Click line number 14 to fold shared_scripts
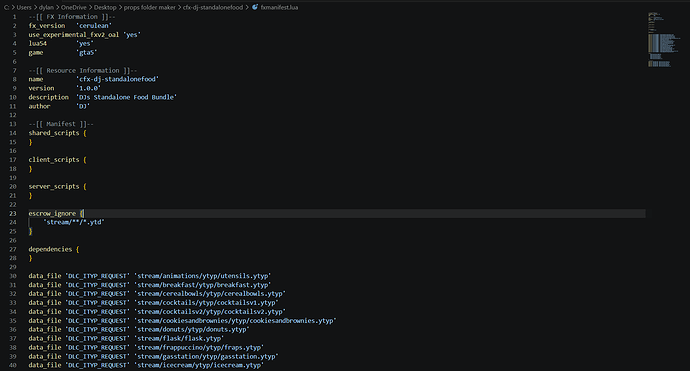 pyautogui.click(x=13, y=133)
